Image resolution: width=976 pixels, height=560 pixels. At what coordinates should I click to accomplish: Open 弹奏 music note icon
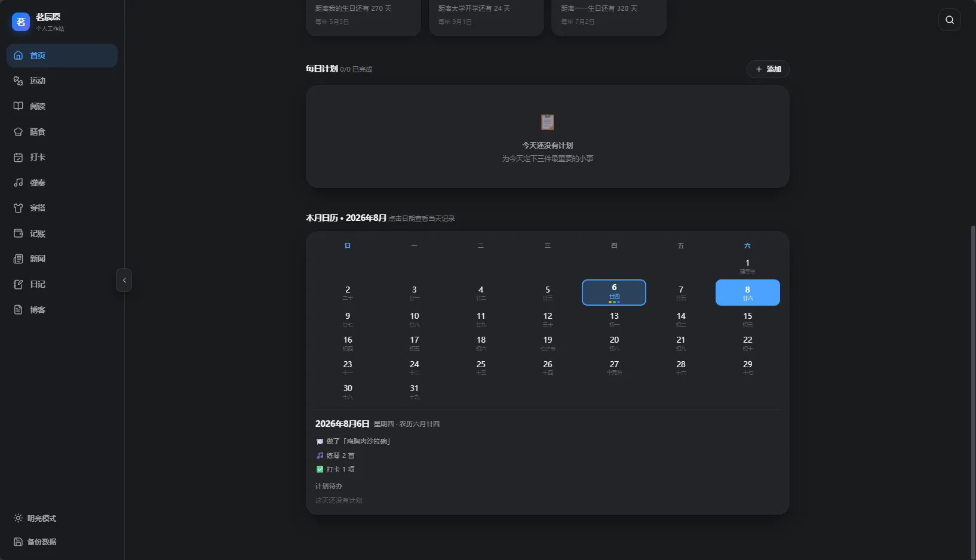[19, 183]
